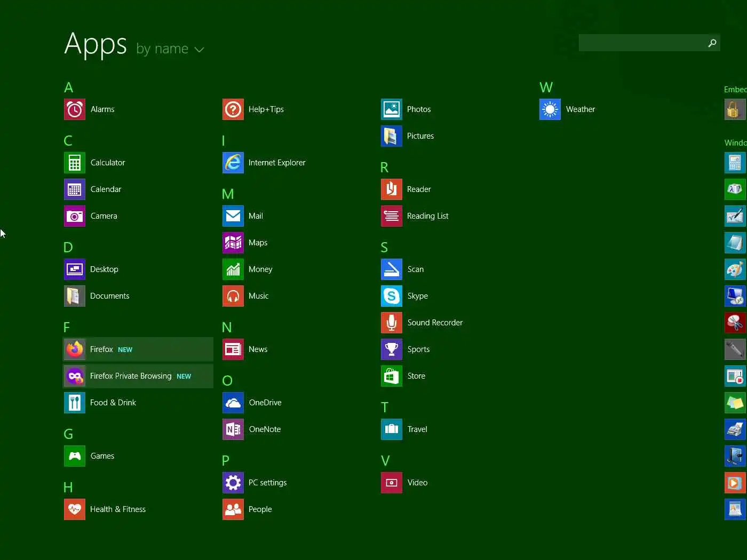Open the Weather app icon
This screenshot has width=747, height=560.
pos(550,109)
